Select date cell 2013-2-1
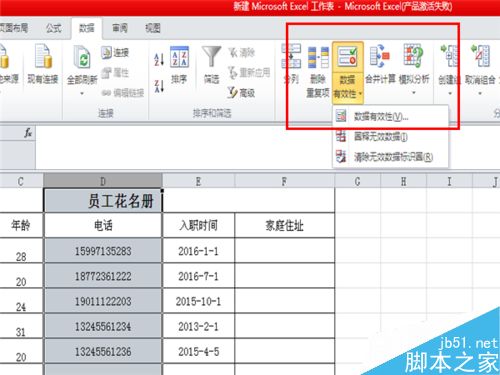 [199, 326]
